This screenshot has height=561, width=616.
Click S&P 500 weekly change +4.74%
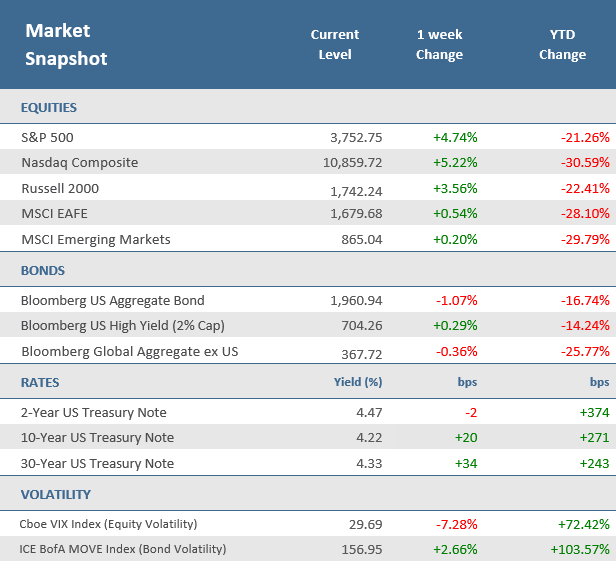[x=455, y=138]
